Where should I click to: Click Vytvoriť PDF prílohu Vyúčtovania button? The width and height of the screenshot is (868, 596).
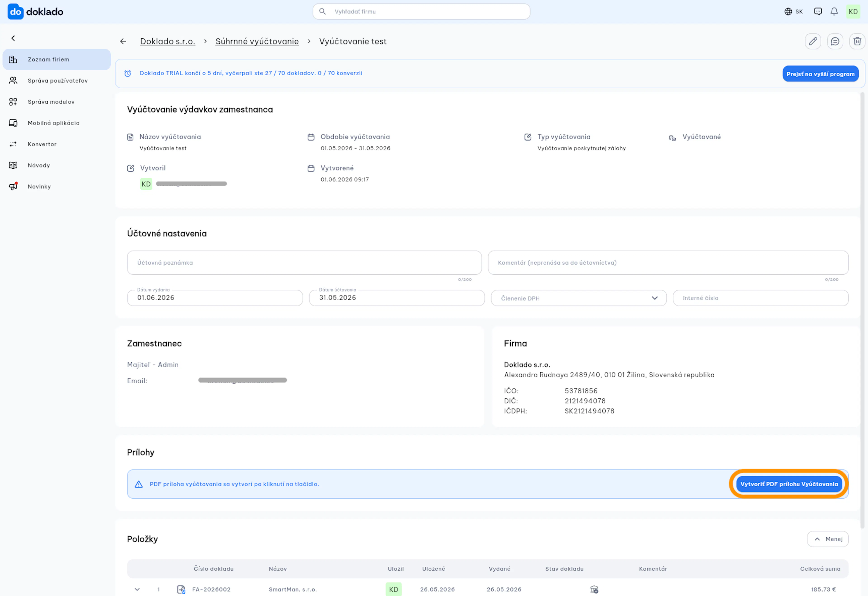point(789,484)
